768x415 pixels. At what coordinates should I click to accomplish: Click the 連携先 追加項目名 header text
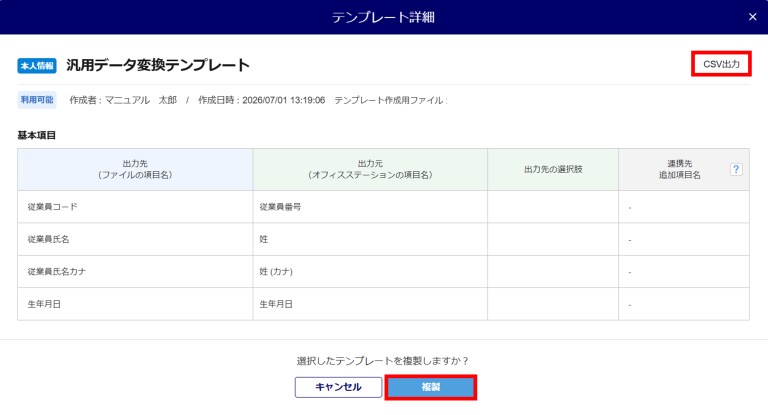(679, 170)
